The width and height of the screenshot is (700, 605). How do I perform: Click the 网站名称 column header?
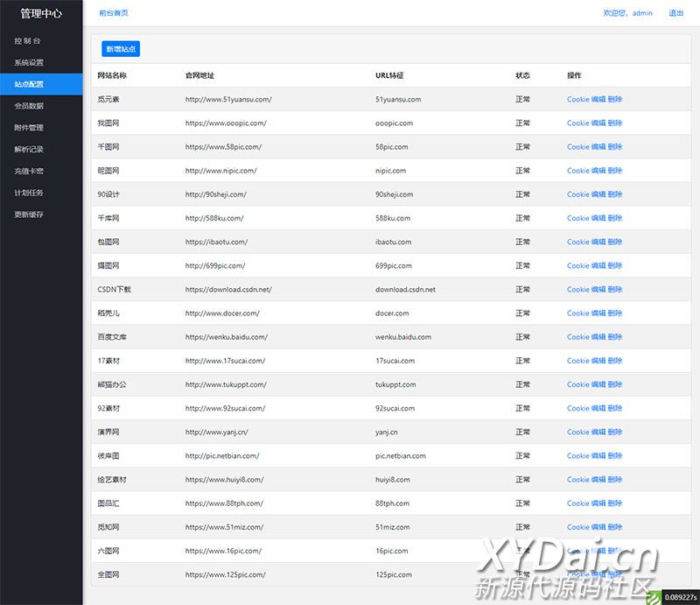point(112,75)
